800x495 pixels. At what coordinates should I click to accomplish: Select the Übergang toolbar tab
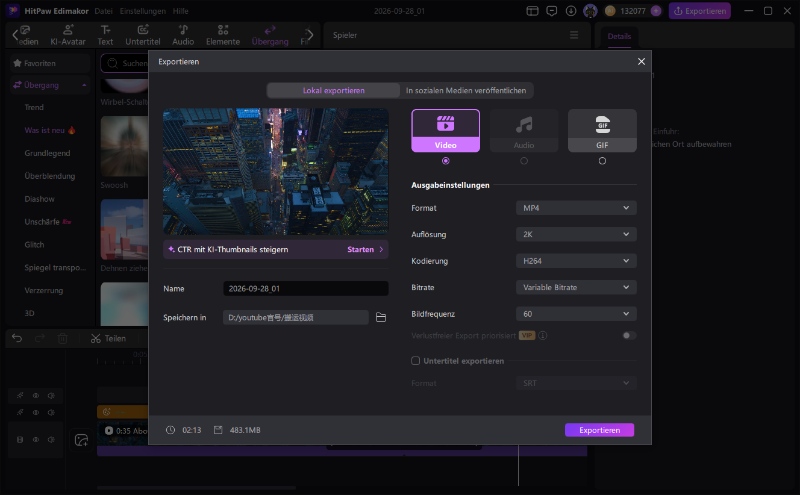(x=270, y=35)
